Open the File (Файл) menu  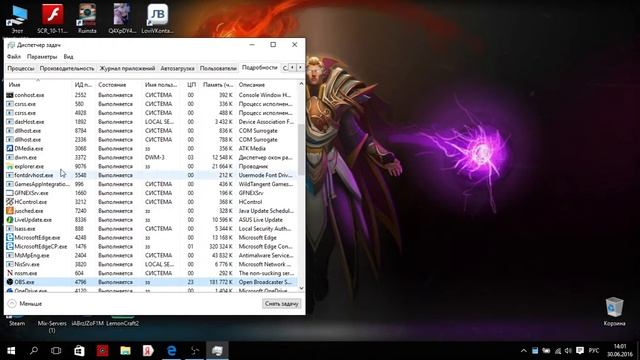tap(13, 56)
